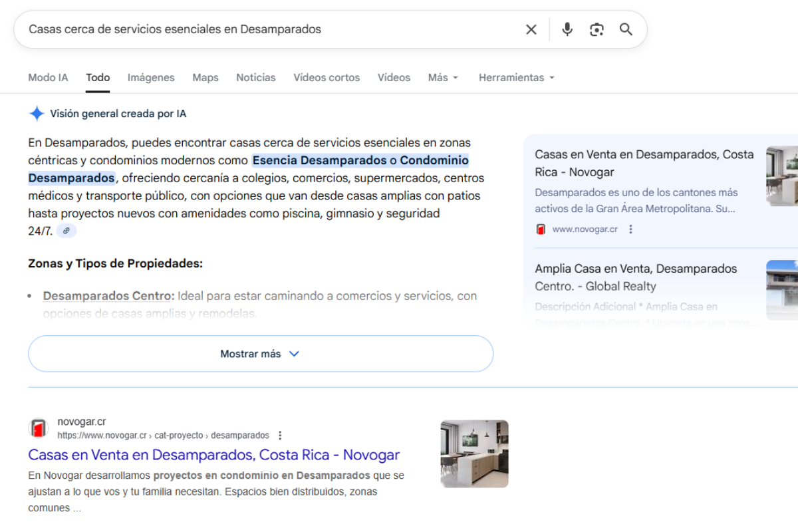Open options menu beside www.novogar.cr card
Image resolution: width=798 pixels, height=532 pixels.
[631, 229]
